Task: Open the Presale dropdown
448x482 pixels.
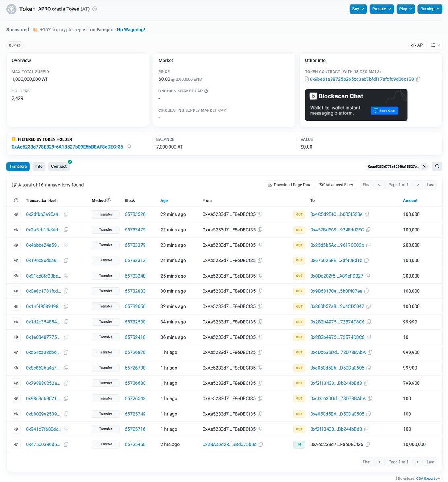Action: (x=382, y=9)
